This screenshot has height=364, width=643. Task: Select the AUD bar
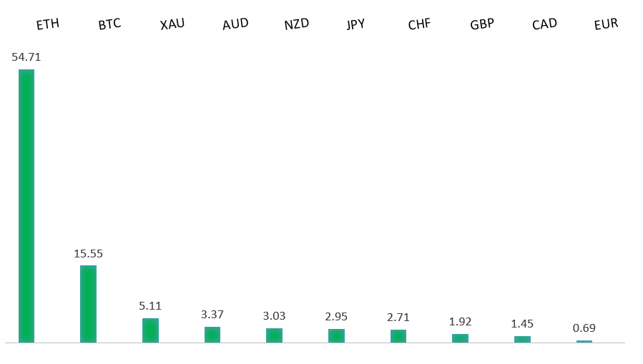tap(212, 335)
